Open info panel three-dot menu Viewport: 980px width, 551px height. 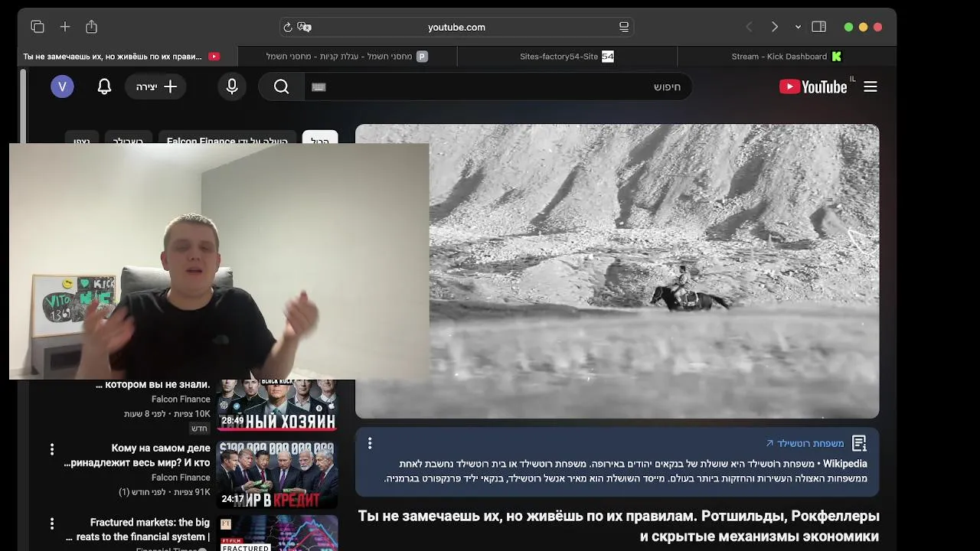point(370,443)
